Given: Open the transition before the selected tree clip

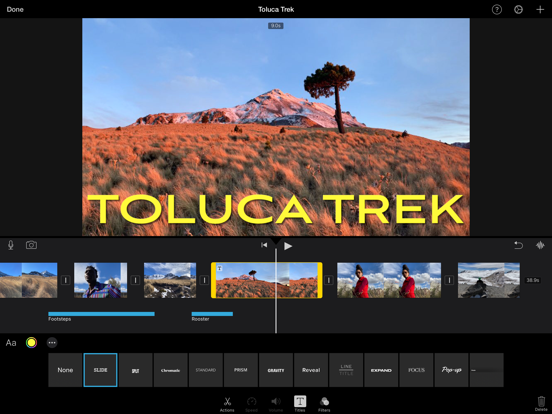Looking at the screenshot, I should (x=204, y=280).
